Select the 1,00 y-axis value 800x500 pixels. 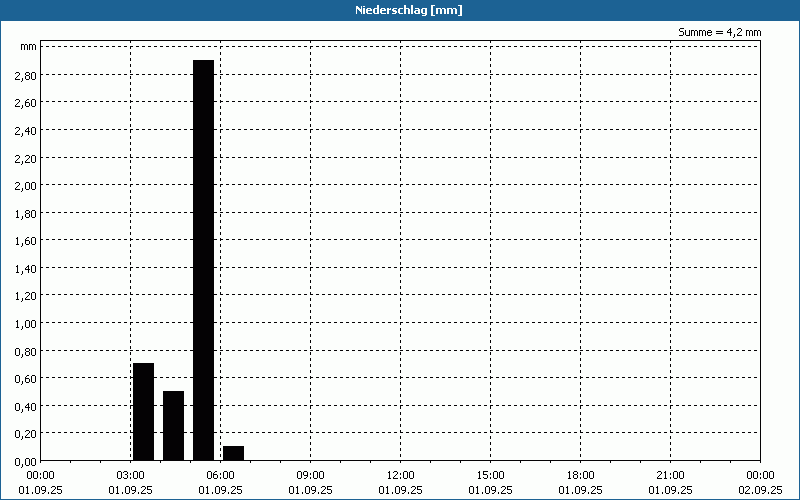tap(26, 323)
